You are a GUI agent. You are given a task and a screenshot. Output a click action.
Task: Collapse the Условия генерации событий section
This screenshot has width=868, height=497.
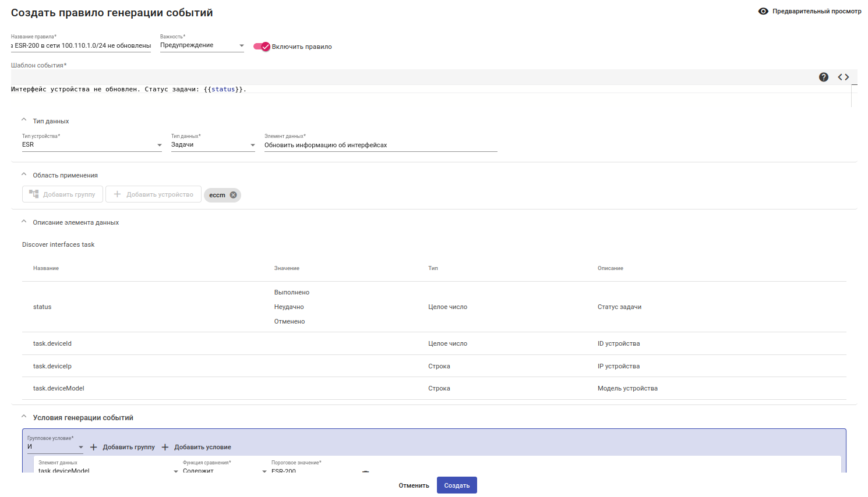point(24,416)
